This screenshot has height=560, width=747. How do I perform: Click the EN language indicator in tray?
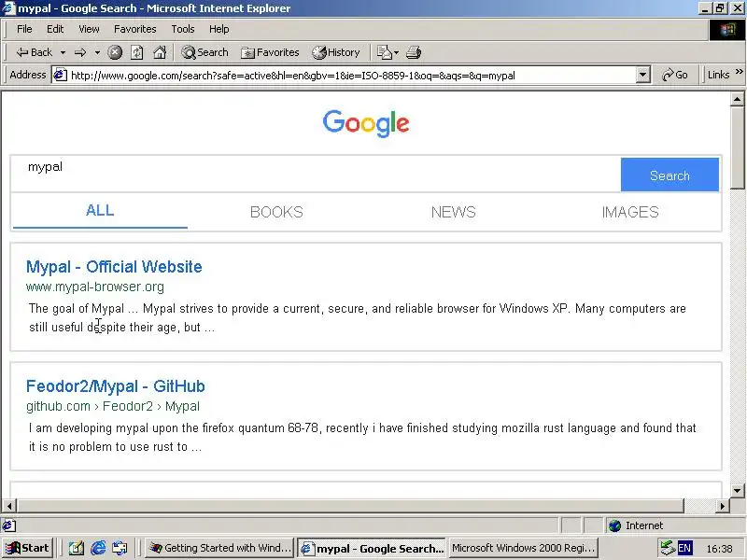pos(684,548)
